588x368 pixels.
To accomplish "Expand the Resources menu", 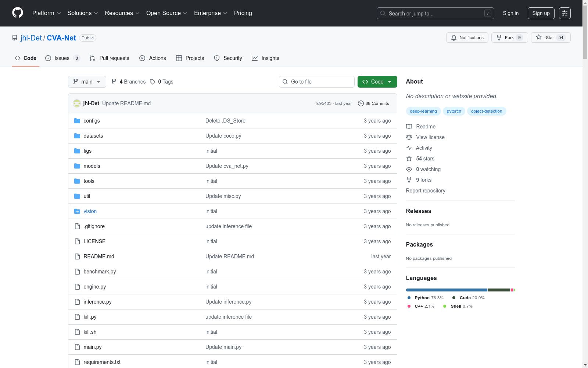I will (x=122, y=13).
